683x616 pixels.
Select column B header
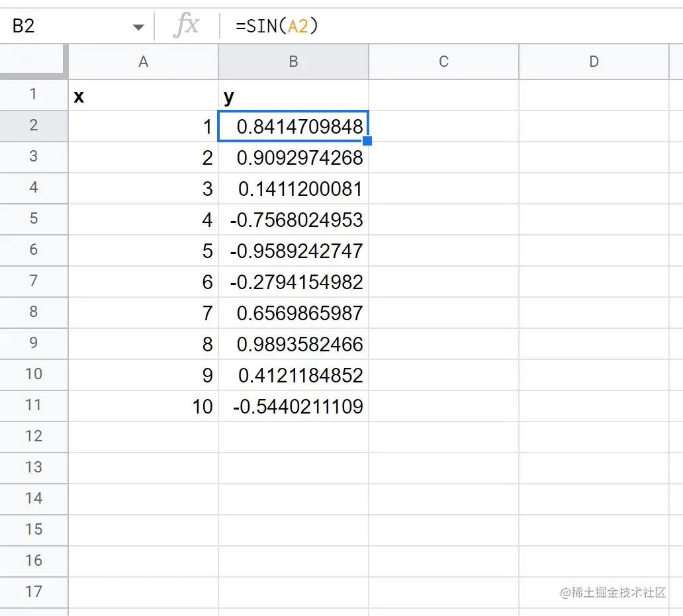point(294,62)
